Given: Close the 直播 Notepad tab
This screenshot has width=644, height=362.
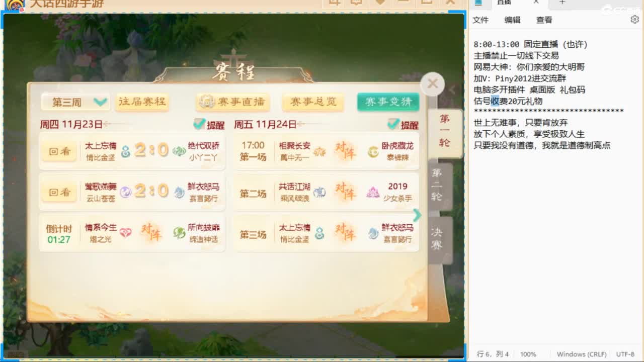Looking at the screenshot, I should point(536,3).
